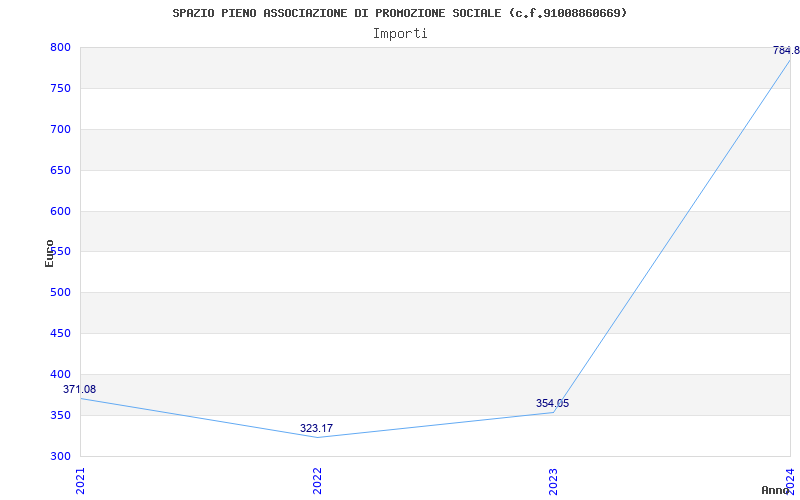
Task: Select the 2024 year axis label
Action: (790, 479)
